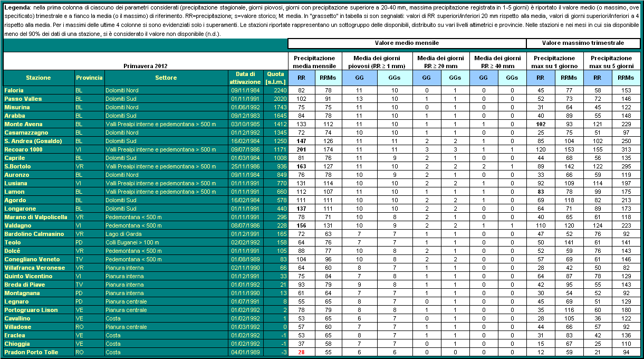644x359 pixels.
Task: Click the Media dei giorni piovosi header
Action: (x=373, y=62)
